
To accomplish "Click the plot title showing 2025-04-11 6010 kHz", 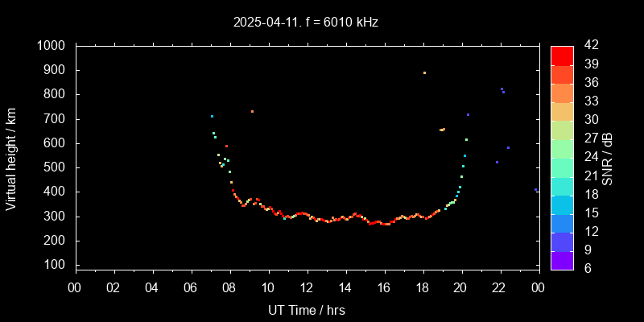I will [305, 23].
